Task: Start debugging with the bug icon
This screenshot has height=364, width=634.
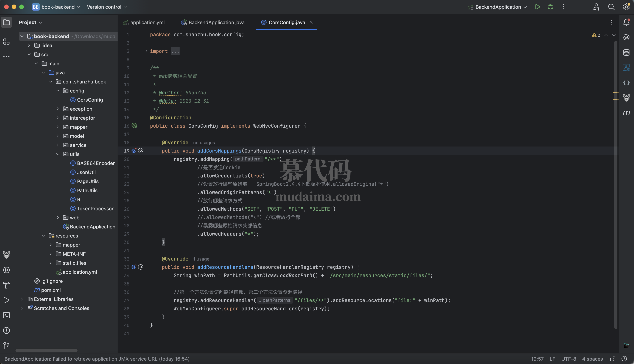Action: click(550, 7)
